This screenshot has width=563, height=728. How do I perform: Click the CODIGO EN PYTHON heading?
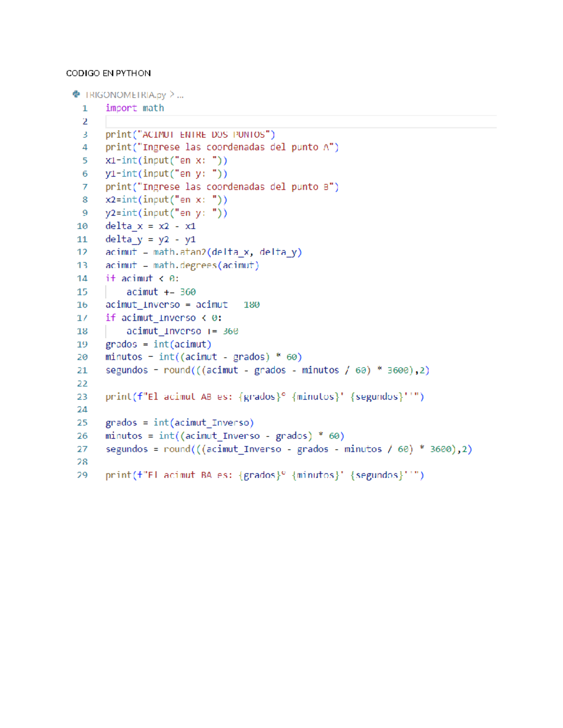click(x=108, y=73)
